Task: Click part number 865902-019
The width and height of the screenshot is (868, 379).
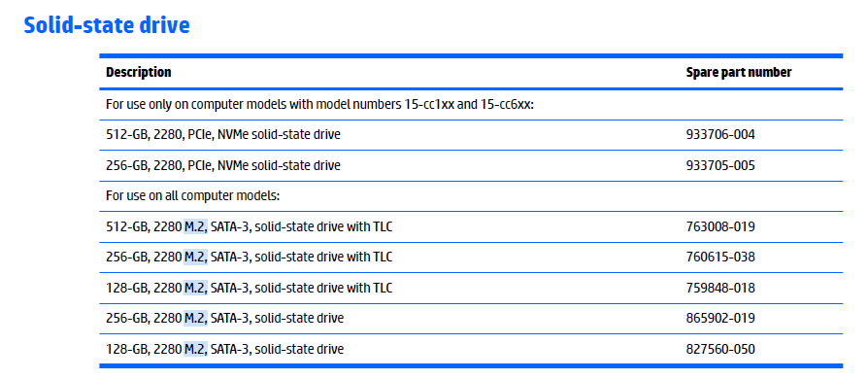Action: [720, 319]
